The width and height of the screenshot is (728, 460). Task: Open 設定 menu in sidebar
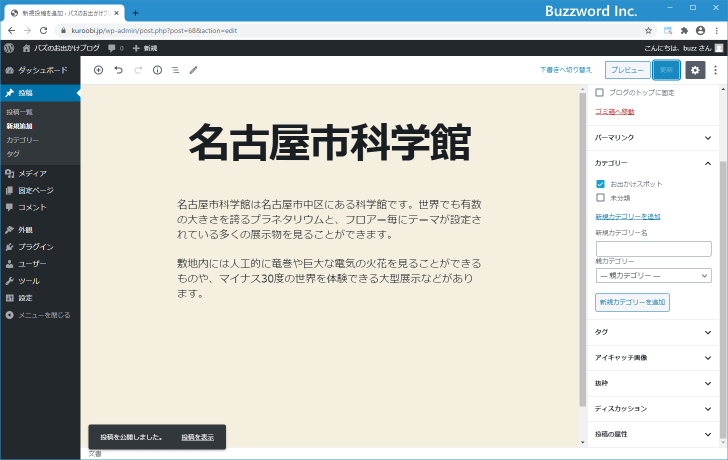coord(40,298)
